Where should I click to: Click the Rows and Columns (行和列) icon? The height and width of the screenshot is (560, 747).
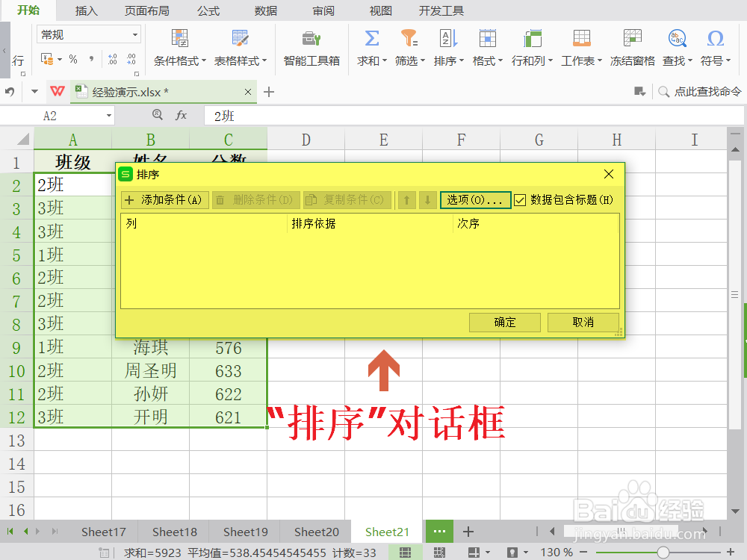(532, 38)
